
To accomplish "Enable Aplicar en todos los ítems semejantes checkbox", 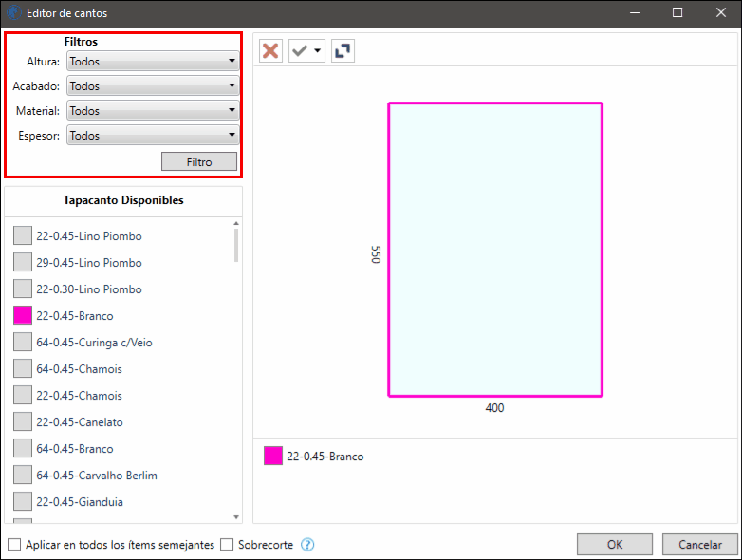I will point(14,545).
